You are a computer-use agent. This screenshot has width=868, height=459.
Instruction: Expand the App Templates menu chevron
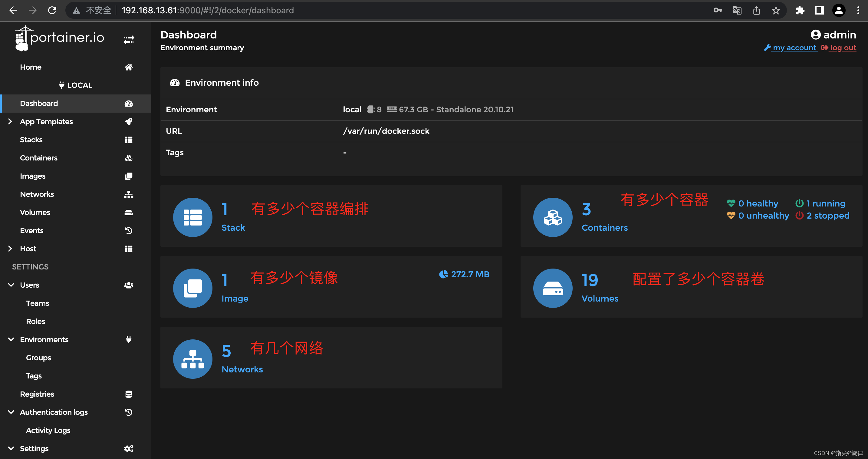[x=10, y=121]
